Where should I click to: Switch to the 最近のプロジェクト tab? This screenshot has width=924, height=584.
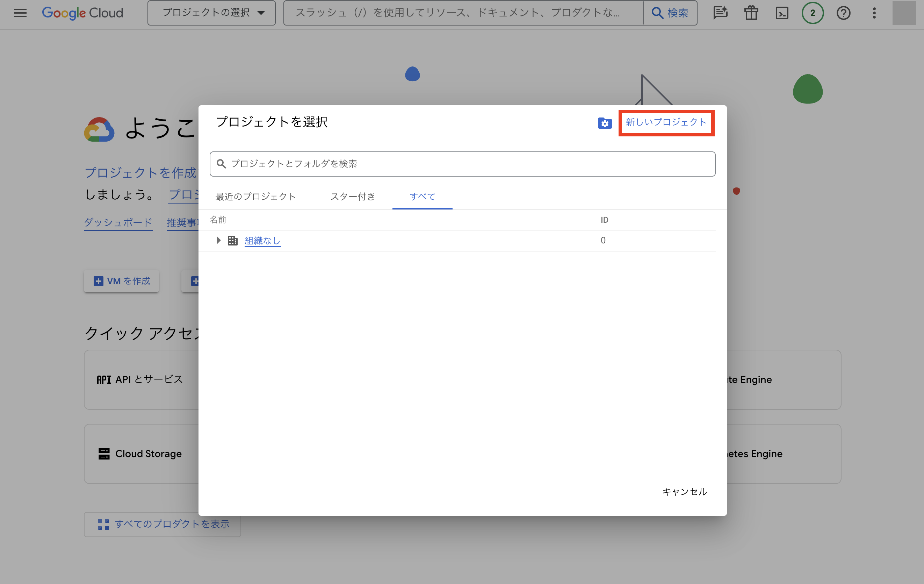[255, 197]
